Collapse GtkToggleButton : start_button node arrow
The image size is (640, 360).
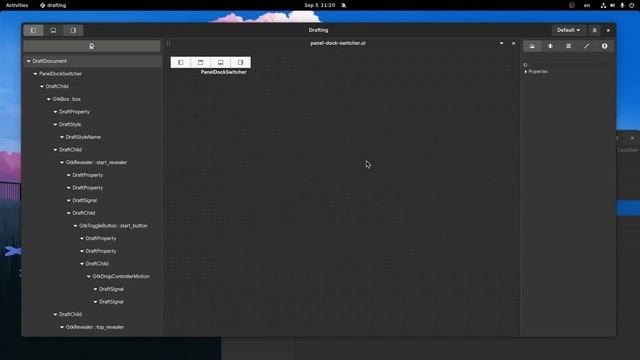tap(75, 226)
